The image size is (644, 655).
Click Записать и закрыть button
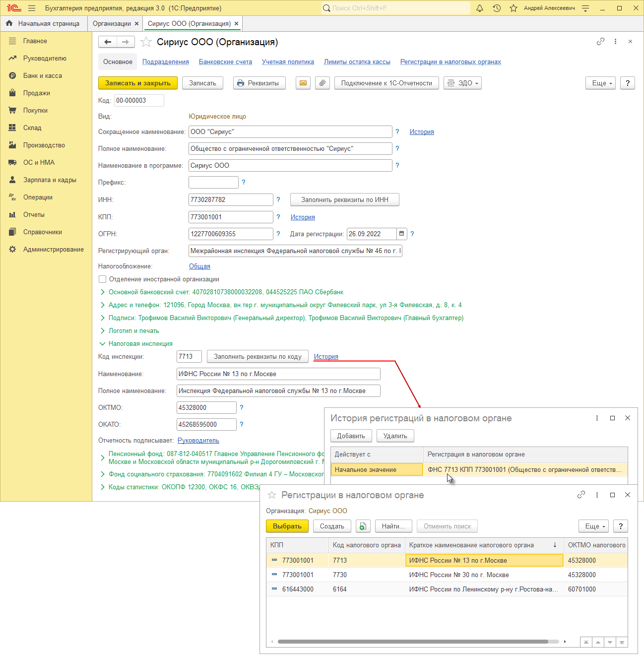pyautogui.click(x=138, y=83)
